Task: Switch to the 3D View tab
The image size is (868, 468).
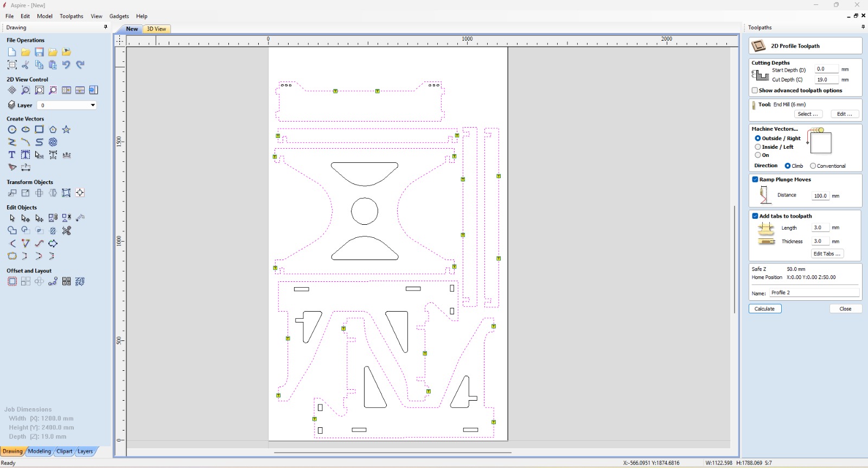Action: [156, 29]
